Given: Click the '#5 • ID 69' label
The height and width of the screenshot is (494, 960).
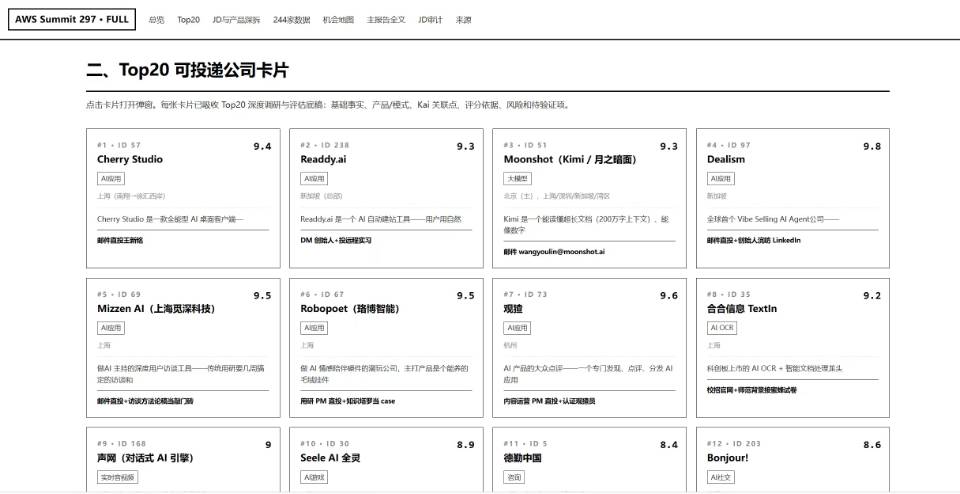Looking at the screenshot, I should pyautogui.click(x=119, y=294).
